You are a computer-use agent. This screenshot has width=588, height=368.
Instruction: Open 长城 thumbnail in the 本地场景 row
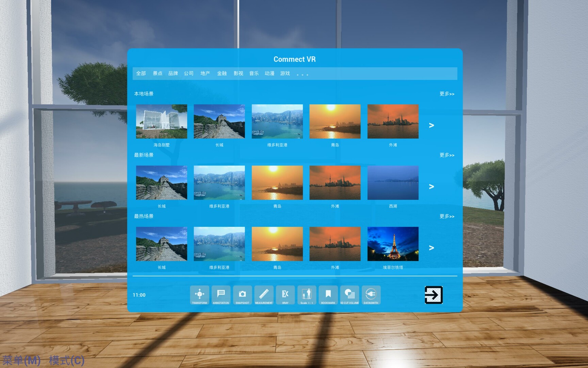[x=219, y=121]
